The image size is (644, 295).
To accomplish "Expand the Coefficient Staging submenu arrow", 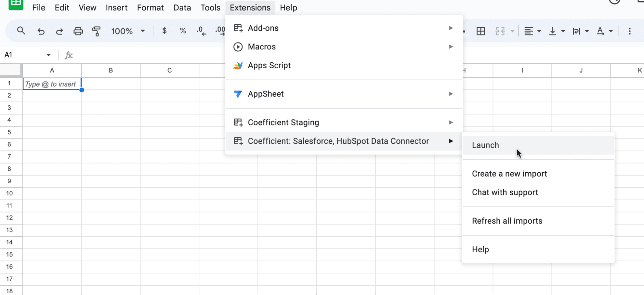I will click(x=451, y=123).
